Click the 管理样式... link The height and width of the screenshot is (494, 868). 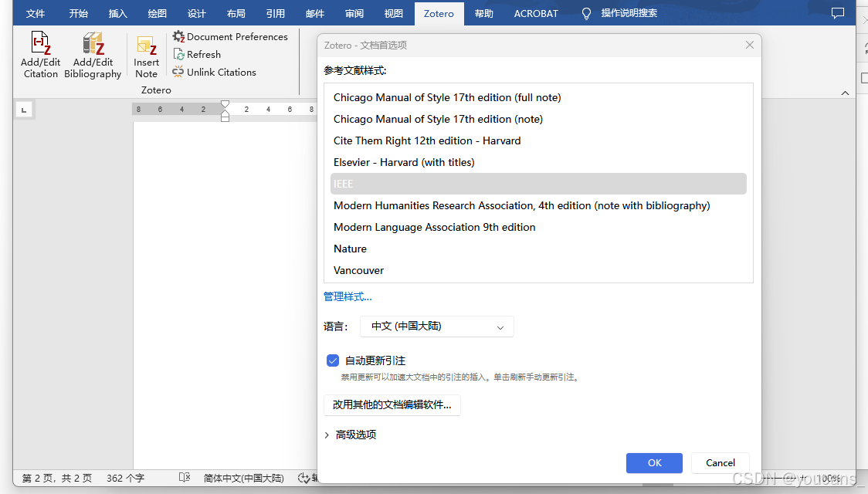pyautogui.click(x=348, y=297)
